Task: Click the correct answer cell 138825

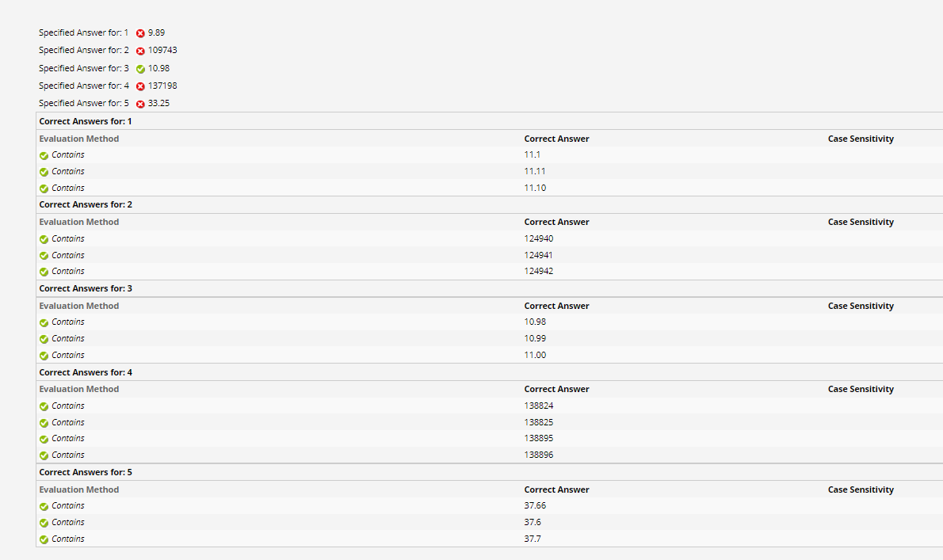Action: (x=538, y=422)
